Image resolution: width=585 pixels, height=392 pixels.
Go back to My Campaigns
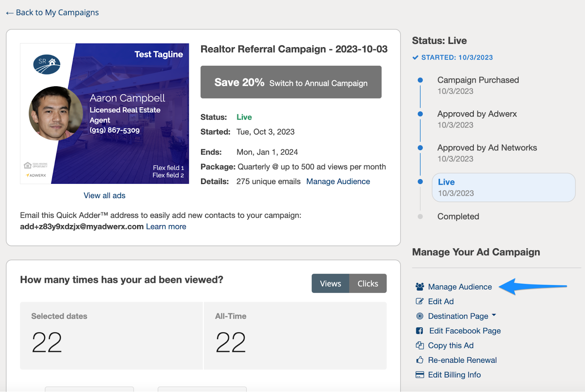(x=52, y=12)
